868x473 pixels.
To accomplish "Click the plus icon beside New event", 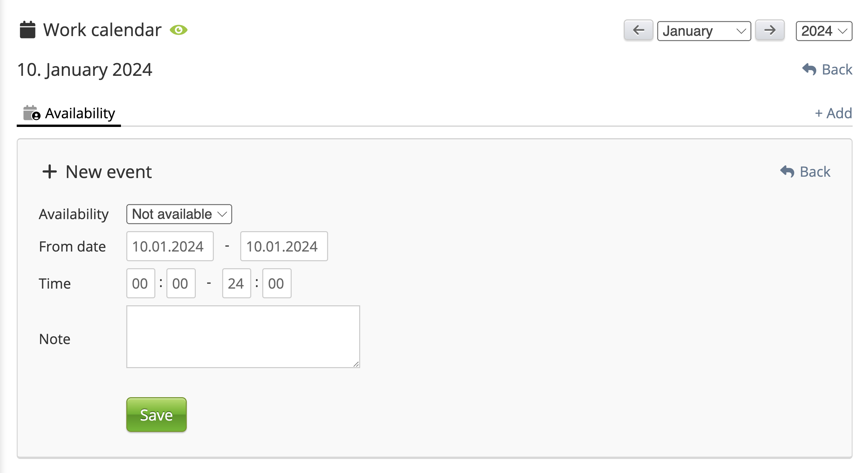I will 49,171.
